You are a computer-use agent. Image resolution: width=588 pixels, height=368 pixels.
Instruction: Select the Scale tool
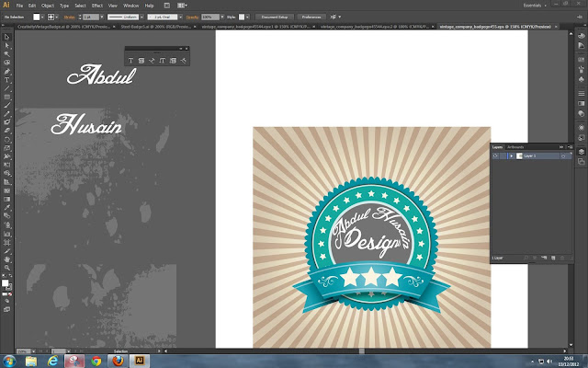6,148
